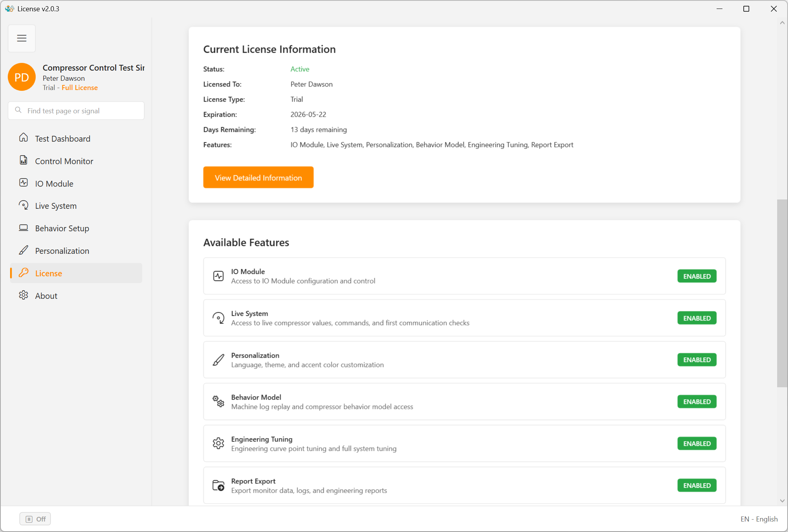The height and width of the screenshot is (532, 788).
Task: Click the Personalization brush sidebar icon
Action: [24, 250]
